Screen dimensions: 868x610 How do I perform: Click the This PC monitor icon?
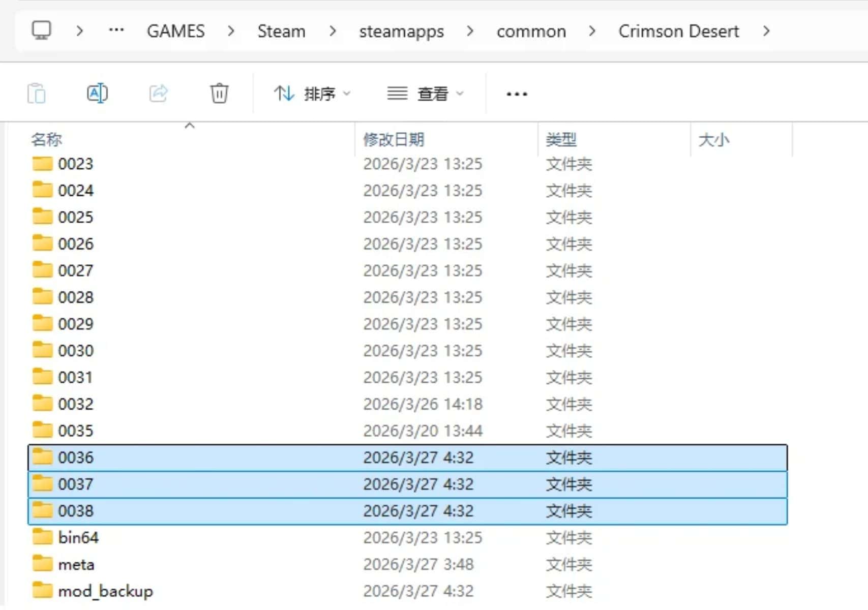(42, 31)
